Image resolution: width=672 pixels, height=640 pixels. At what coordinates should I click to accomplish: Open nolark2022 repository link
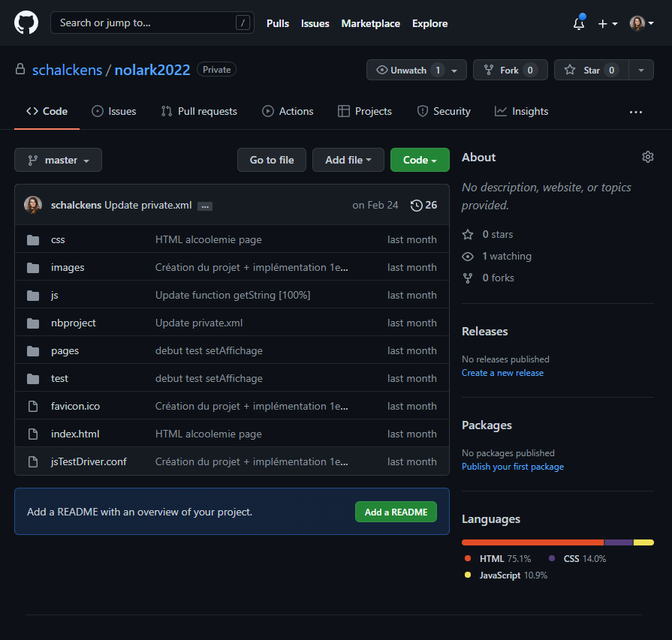tap(152, 70)
